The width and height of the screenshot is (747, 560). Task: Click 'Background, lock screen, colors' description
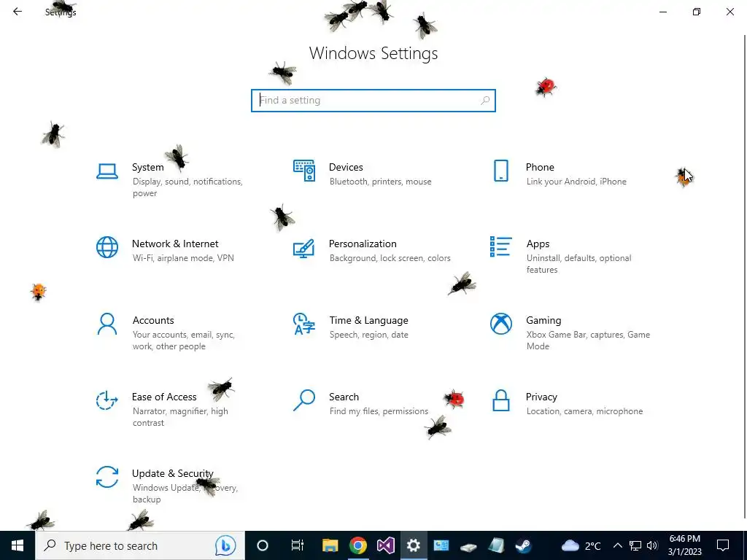(x=390, y=258)
